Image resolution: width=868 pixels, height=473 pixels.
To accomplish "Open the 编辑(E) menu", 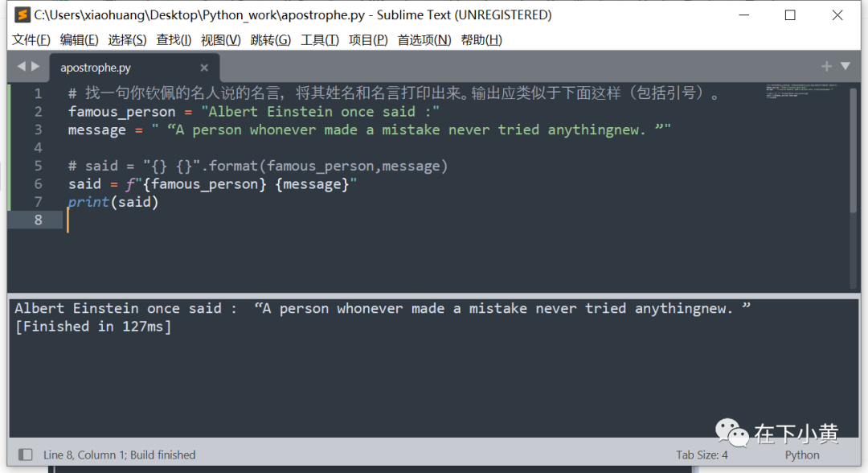I will [79, 40].
